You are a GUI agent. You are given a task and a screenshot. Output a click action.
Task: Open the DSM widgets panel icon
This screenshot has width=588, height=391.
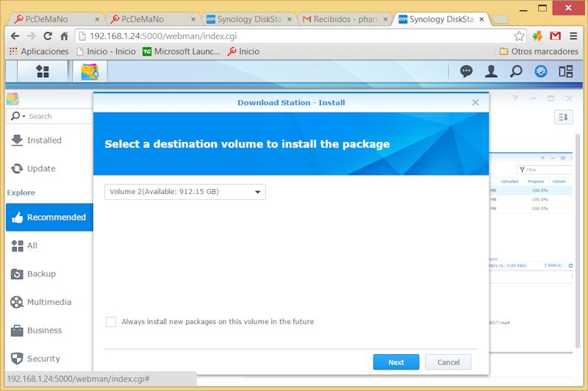click(x=565, y=71)
